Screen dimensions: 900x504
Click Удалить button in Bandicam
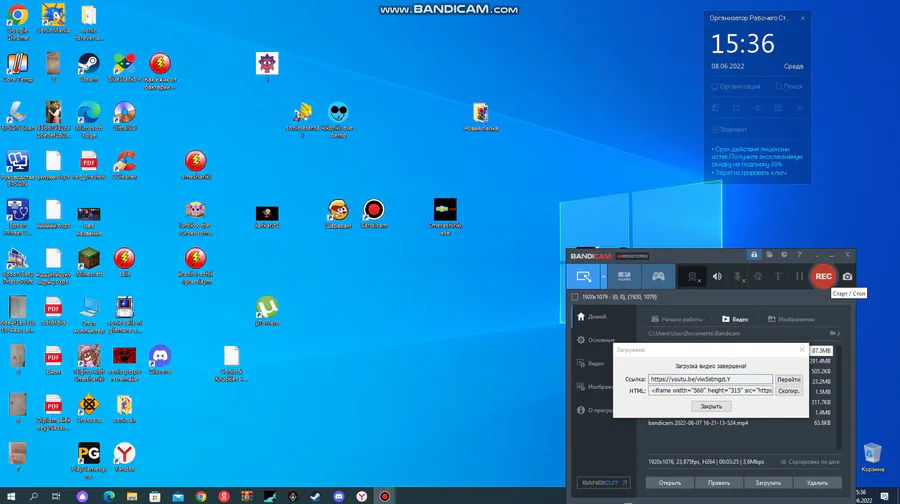click(817, 483)
